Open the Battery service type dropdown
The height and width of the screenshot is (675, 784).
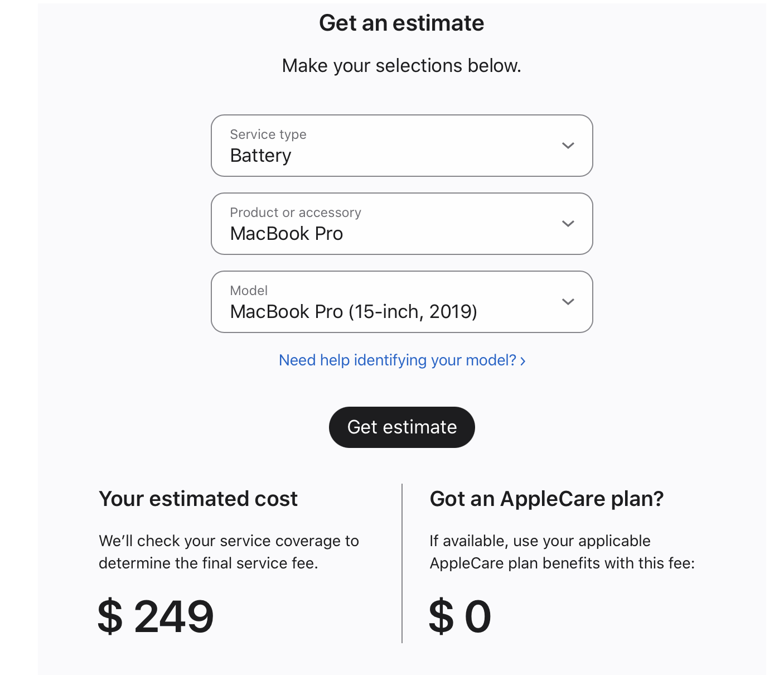[401, 146]
